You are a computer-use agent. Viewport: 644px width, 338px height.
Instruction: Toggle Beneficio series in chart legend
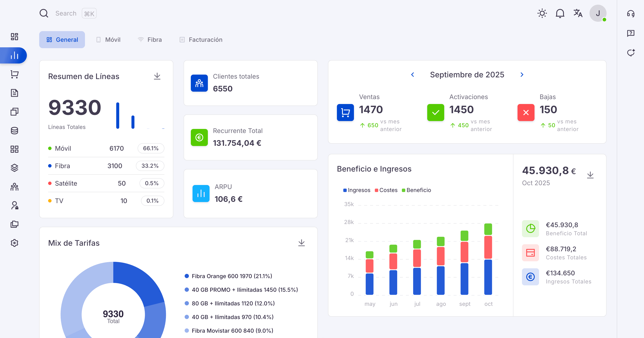coord(416,190)
